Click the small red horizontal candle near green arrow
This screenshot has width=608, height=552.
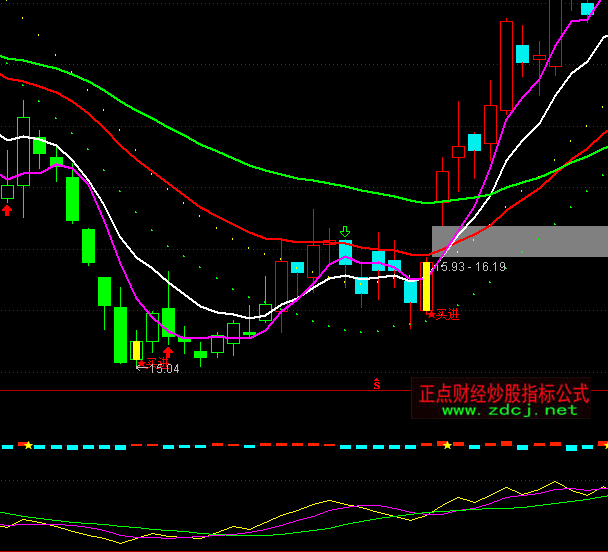click(x=329, y=242)
